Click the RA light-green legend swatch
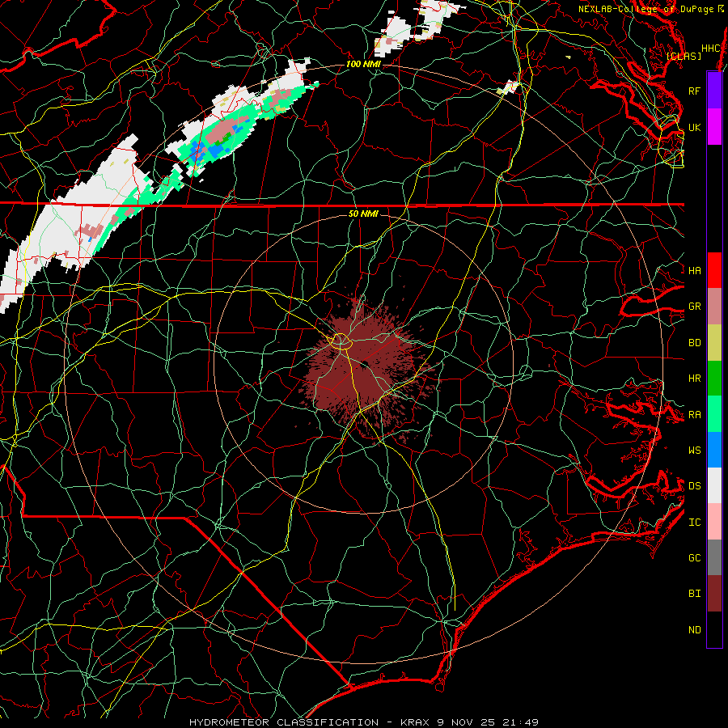 [x=714, y=414]
